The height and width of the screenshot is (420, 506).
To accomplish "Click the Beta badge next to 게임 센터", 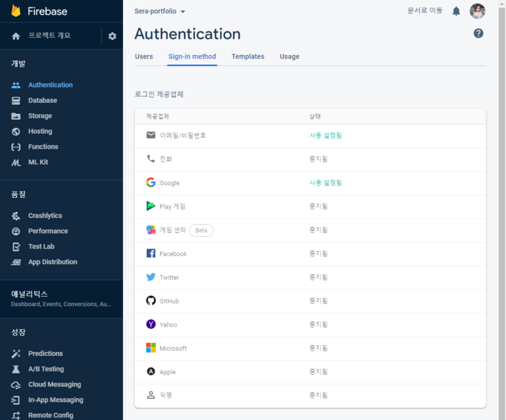I will [x=201, y=230].
